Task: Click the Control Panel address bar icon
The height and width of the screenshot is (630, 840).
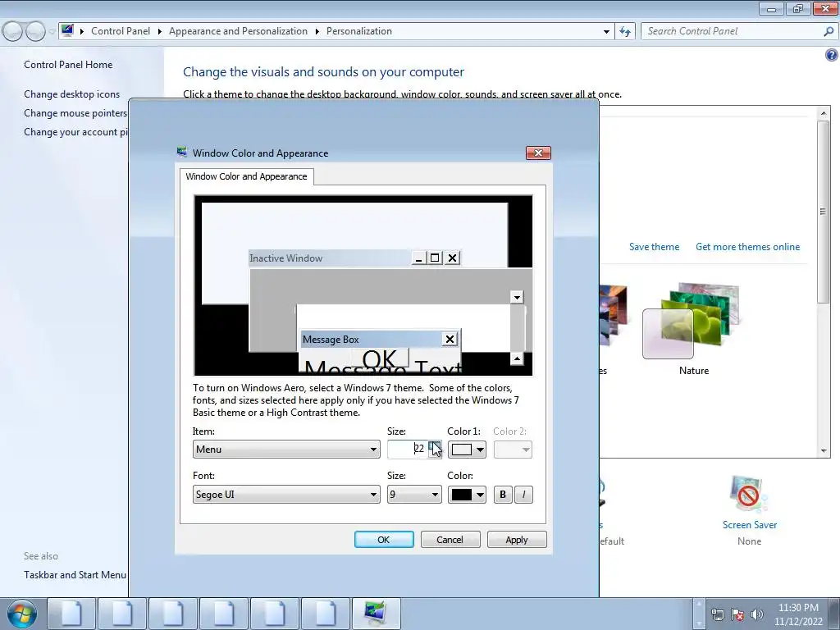Action: click(x=67, y=30)
